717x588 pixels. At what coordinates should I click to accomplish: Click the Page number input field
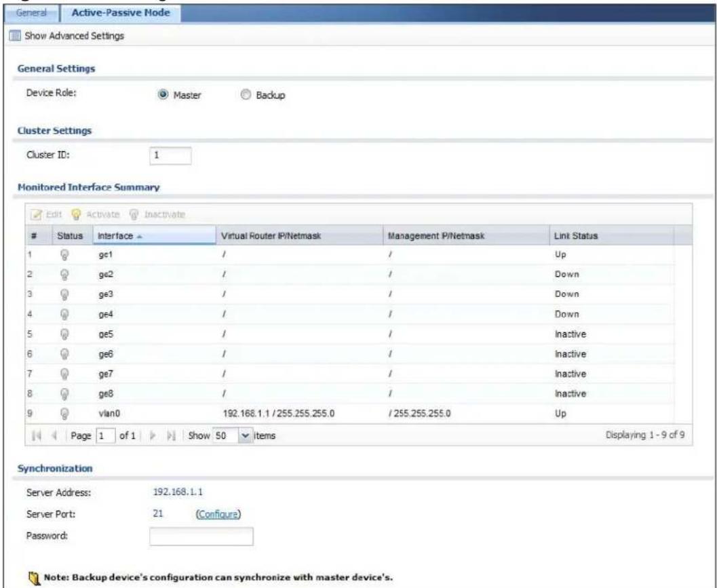[106, 435]
